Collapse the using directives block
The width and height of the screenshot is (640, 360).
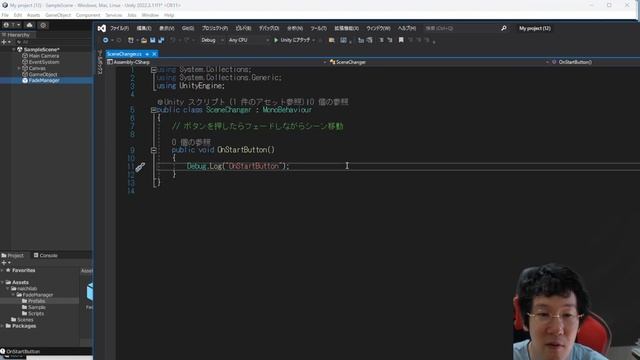point(154,70)
